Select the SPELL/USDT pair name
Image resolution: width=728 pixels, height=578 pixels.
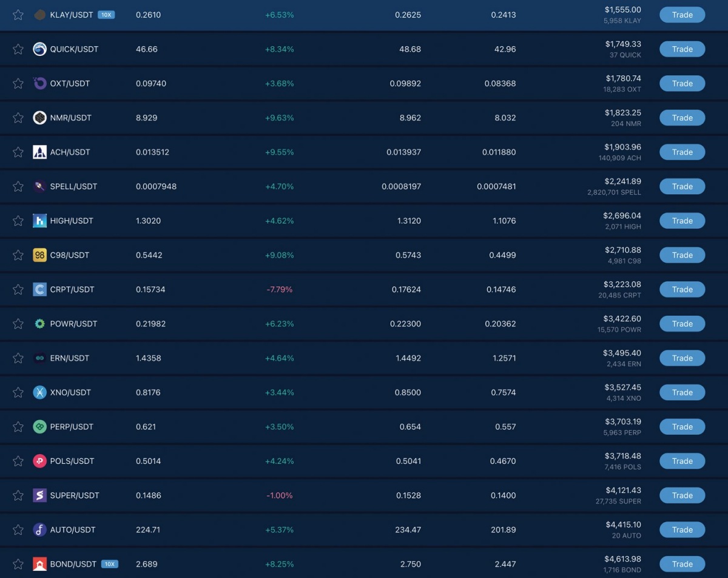coord(73,186)
